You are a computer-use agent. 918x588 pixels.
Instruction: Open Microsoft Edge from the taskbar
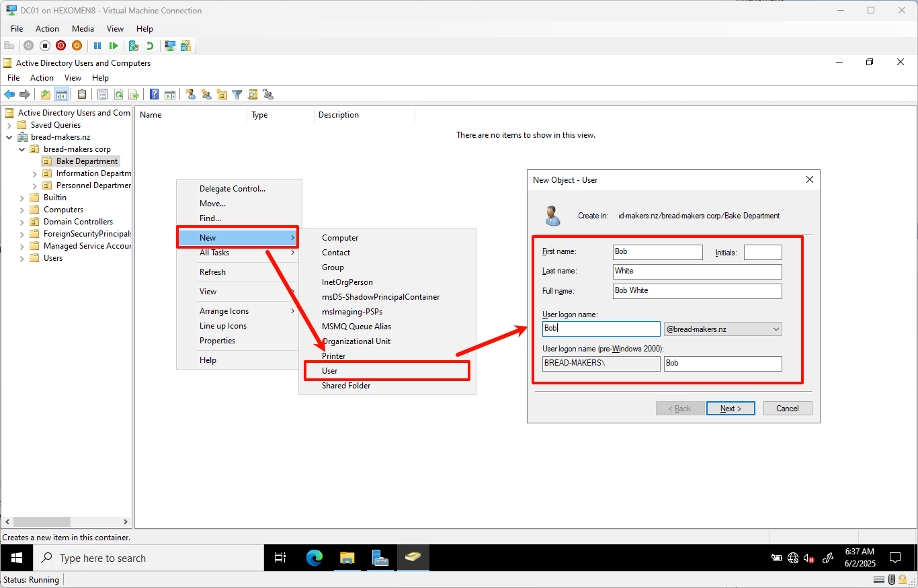(315, 558)
